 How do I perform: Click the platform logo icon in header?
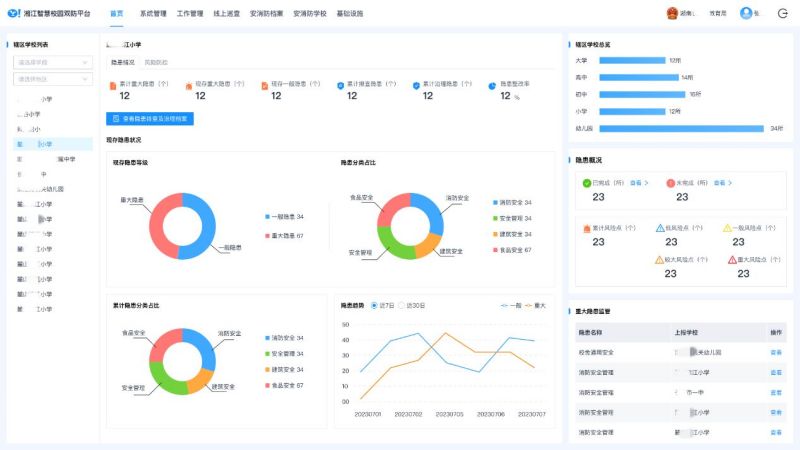(13, 14)
